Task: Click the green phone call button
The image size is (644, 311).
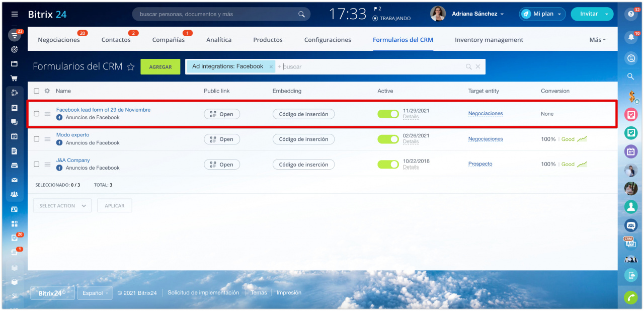Action: [x=631, y=297]
